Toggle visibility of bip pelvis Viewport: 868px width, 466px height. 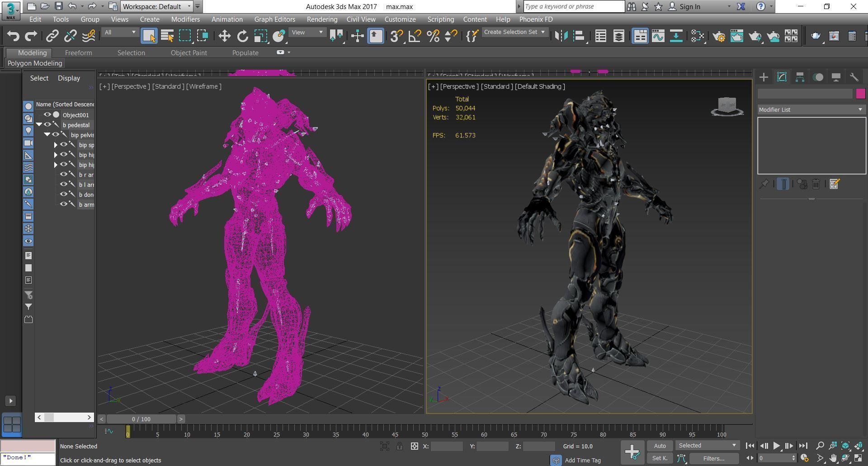[55, 134]
